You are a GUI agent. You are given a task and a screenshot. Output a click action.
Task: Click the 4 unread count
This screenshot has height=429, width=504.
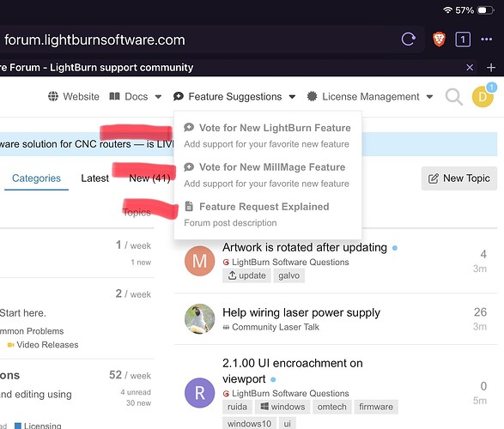136,392
